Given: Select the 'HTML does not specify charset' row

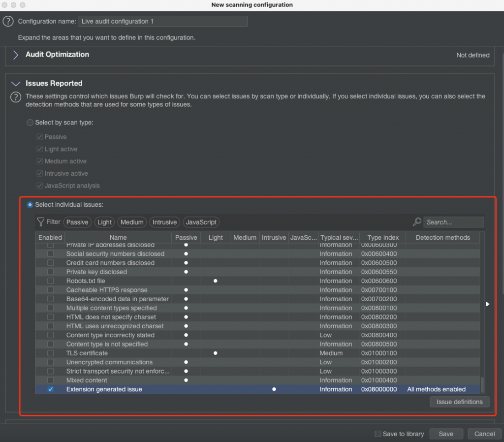Looking at the screenshot, I should [257, 317].
